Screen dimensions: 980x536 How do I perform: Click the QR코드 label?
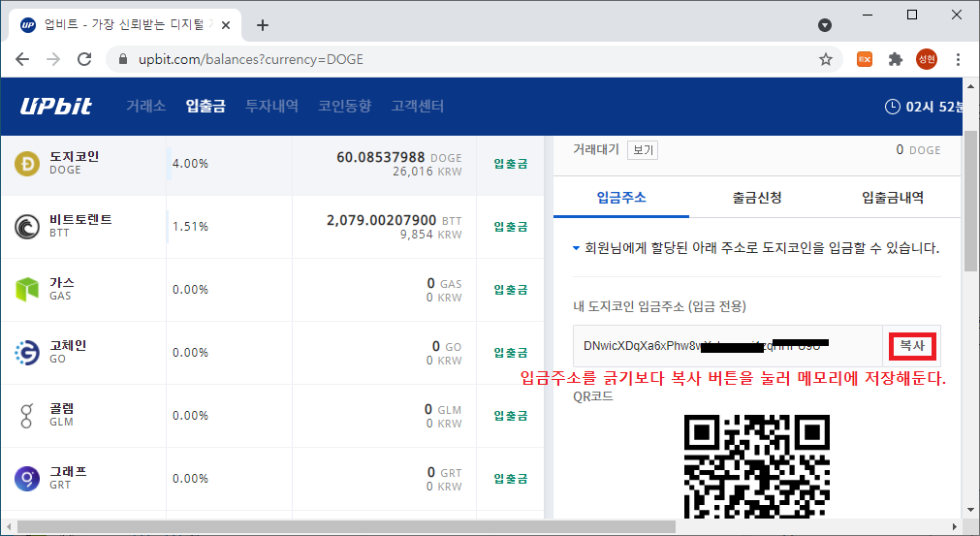(593, 396)
